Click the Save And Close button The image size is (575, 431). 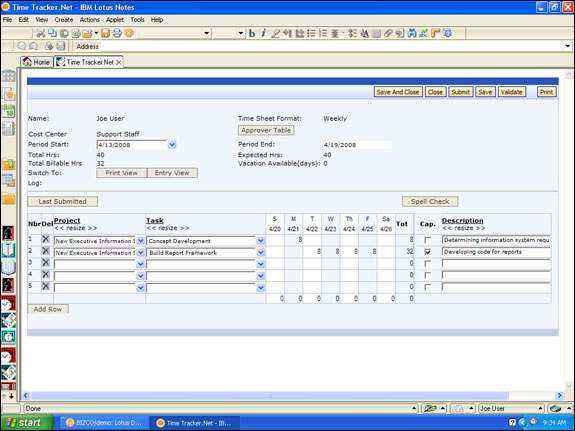[398, 92]
